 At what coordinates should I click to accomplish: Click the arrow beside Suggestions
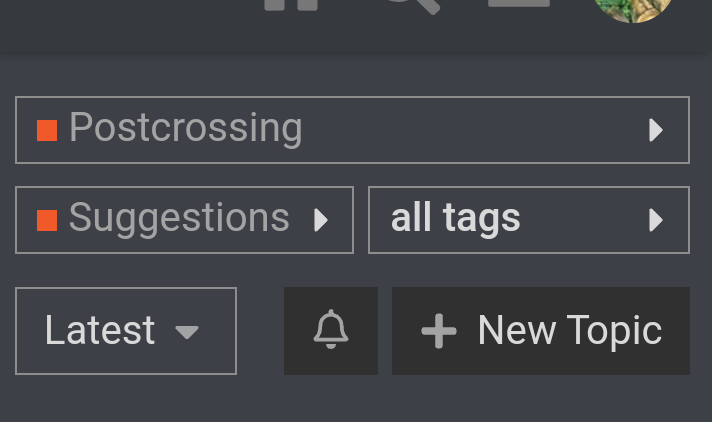coord(321,220)
